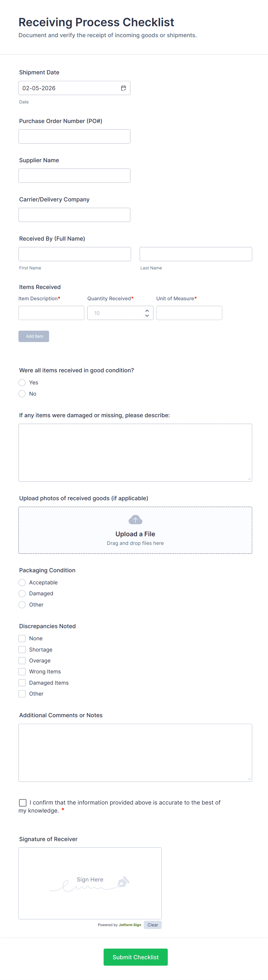
Task: Click the Purchase Order Number field
Action: pos(74,136)
